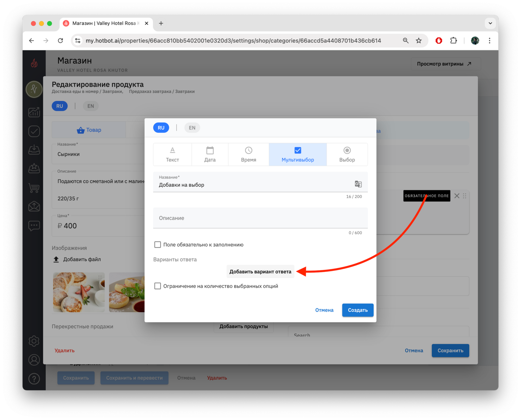The width and height of the screenshot is (521, 420).
Task: Switch to the Время field type tab
Action: click(249, 154)
